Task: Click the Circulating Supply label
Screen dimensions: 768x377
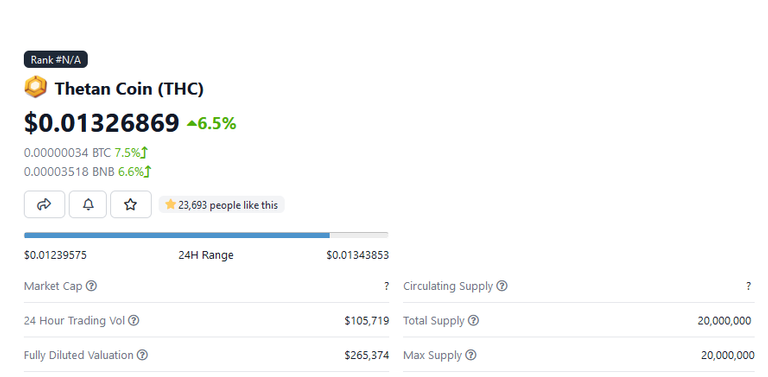Action: [448, 286]
